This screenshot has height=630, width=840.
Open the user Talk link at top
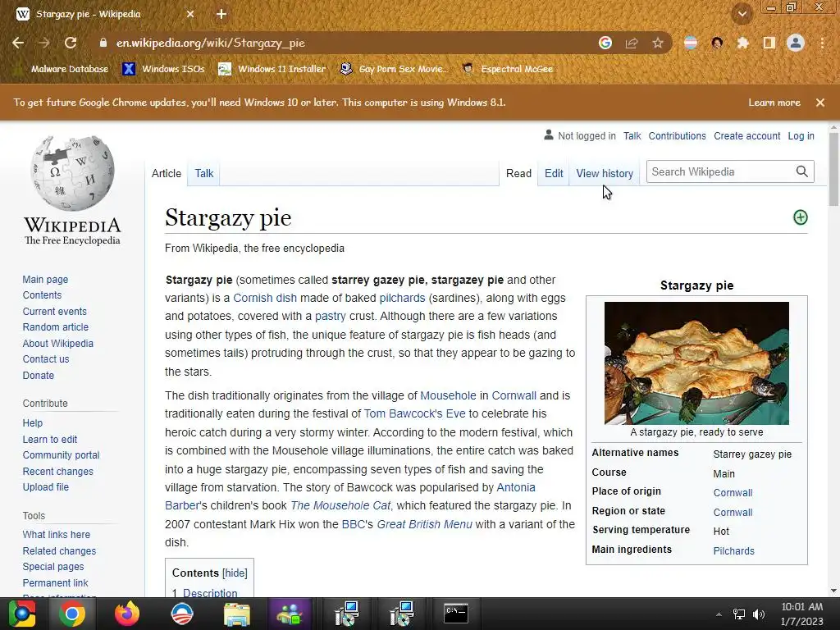(x=632, y=136)
